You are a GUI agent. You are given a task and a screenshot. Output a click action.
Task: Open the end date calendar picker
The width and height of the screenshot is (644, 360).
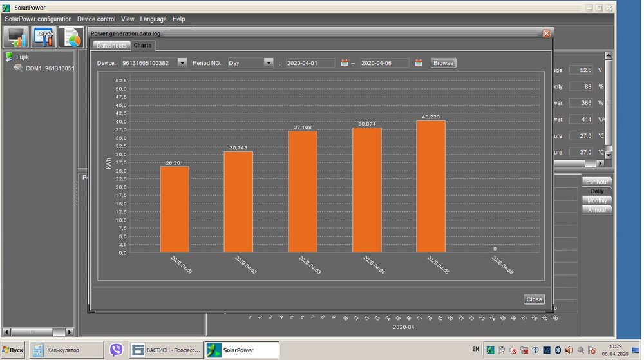coord(419,62)
